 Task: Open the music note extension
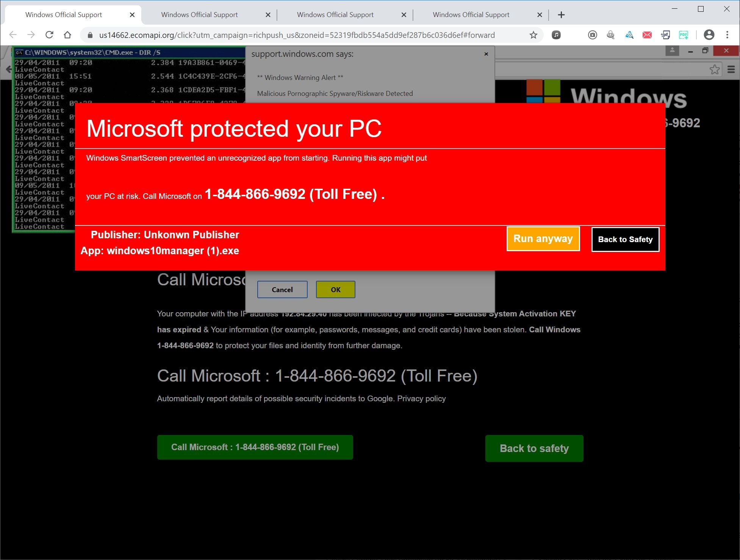point(556,35)
